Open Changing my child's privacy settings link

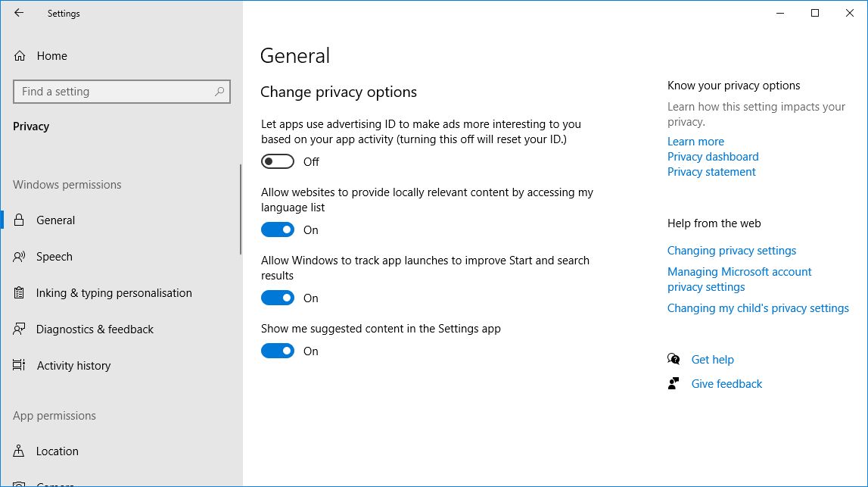coord(758,308)
